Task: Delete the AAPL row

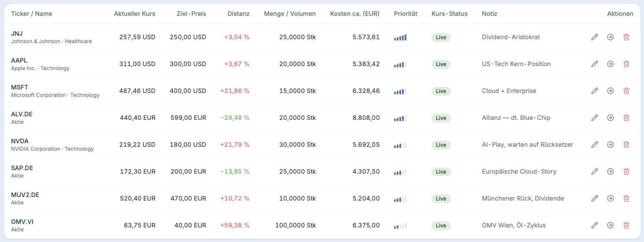Action: [626, 64]
